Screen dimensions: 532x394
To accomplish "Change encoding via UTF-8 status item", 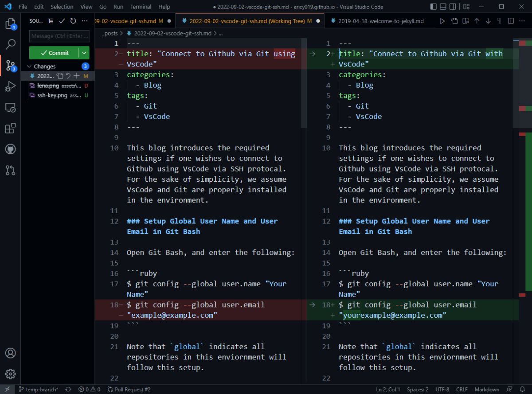I will (x=442, y=390).
